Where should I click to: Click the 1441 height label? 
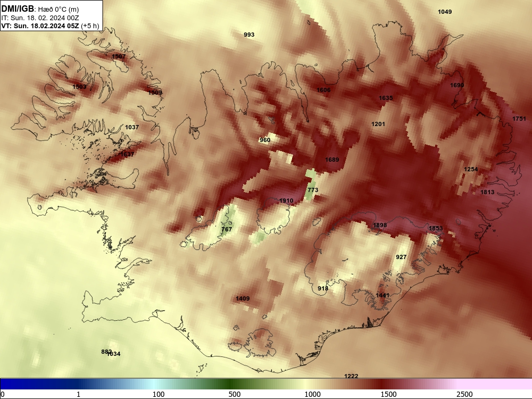(x=383, y=295)
